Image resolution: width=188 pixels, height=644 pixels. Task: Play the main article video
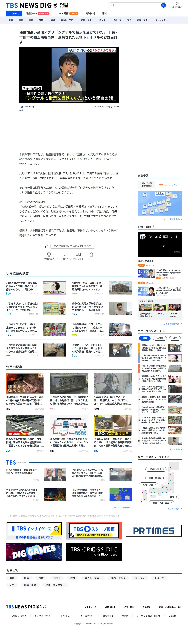click(69, 75)
